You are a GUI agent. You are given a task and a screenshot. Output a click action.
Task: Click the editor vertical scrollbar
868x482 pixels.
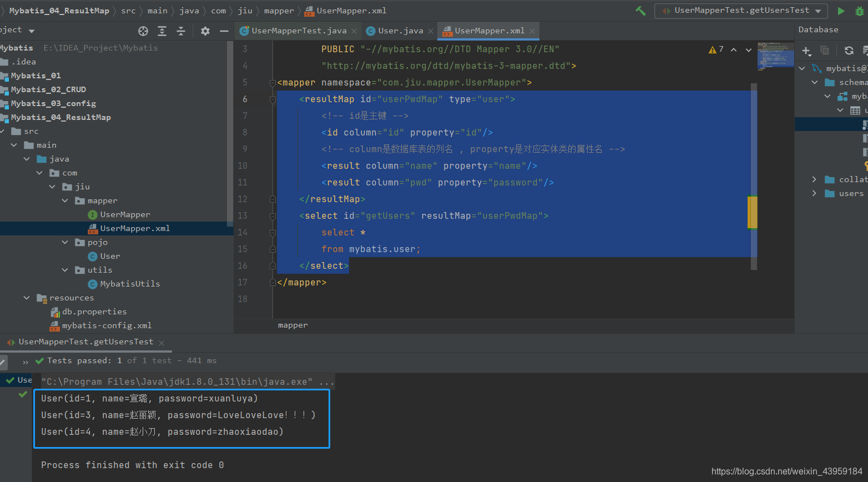point(754,176)
